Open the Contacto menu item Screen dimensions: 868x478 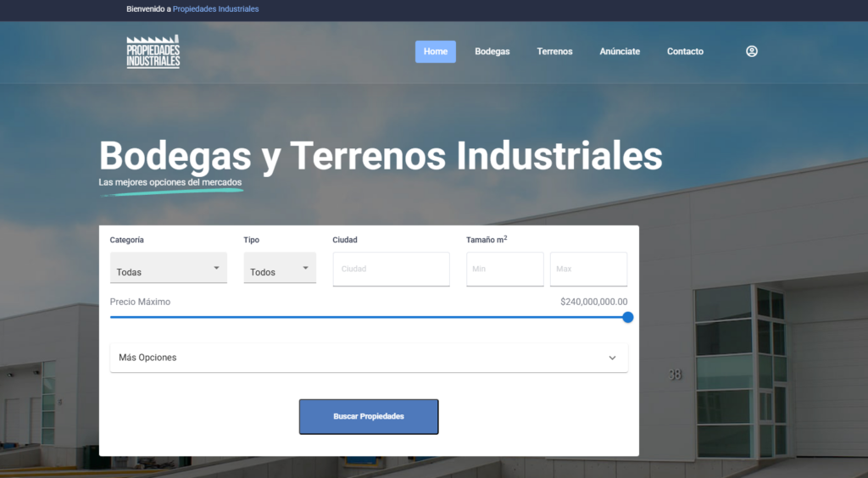click(x=685, y=52)
